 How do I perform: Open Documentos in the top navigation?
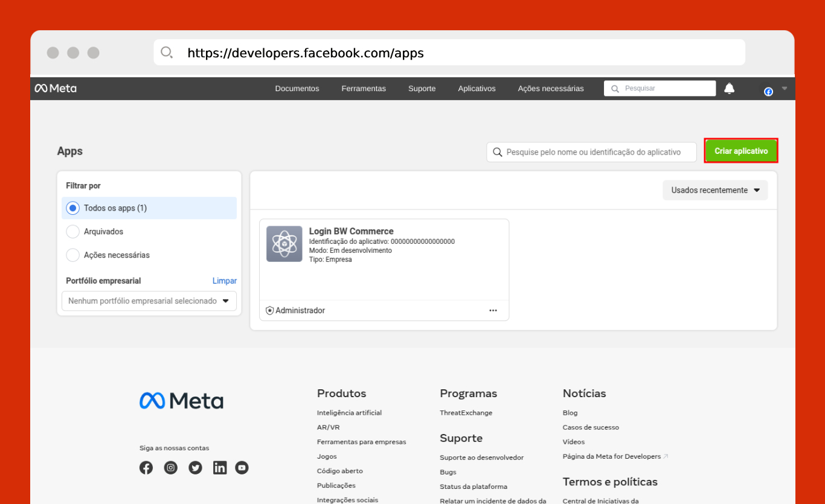click(297, 89)
